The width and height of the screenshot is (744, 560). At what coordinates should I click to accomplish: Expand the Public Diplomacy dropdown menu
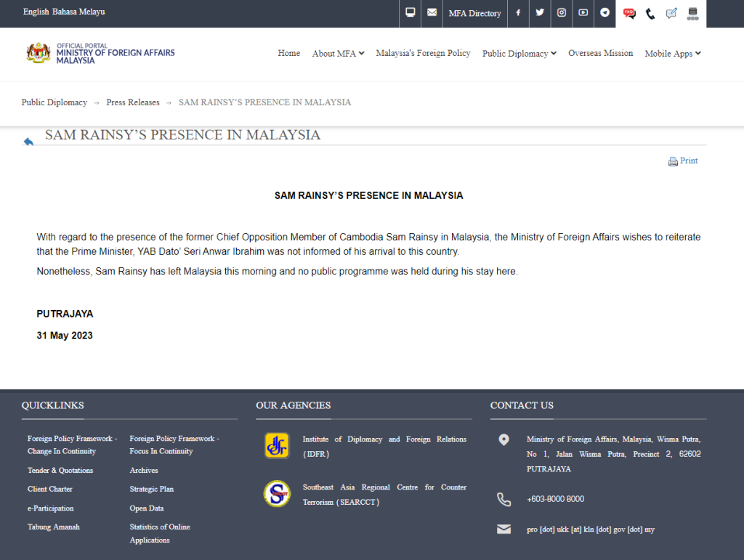click(519, 54)
